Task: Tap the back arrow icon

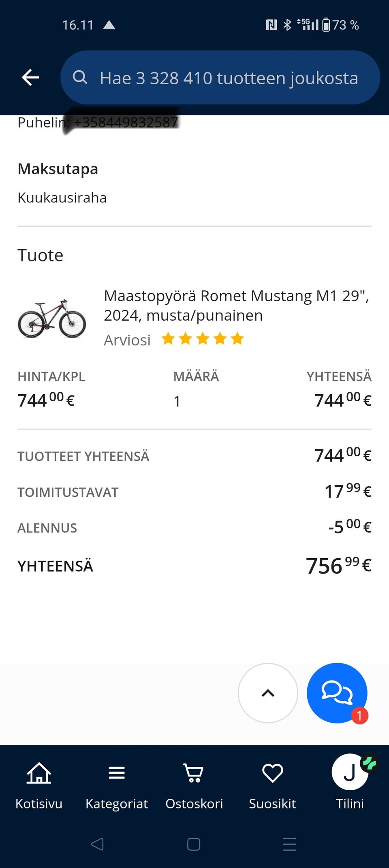Action: pyautogui.click(x=30, y=77)
